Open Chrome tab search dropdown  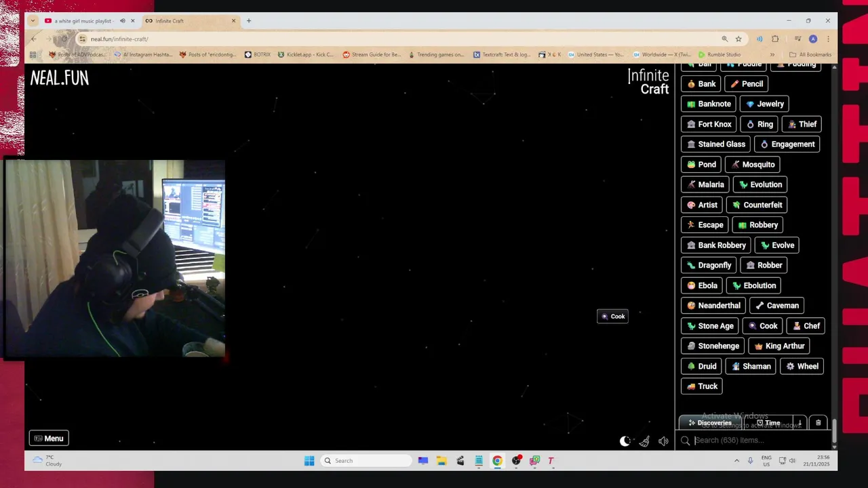pyautogui.click(x=33, y=21)
